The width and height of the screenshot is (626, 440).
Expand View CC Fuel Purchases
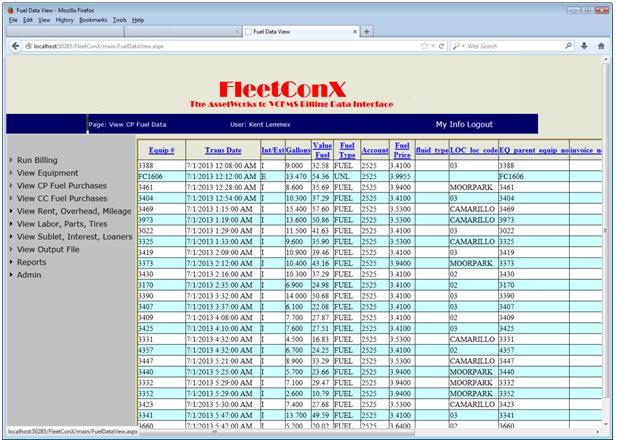62,198
